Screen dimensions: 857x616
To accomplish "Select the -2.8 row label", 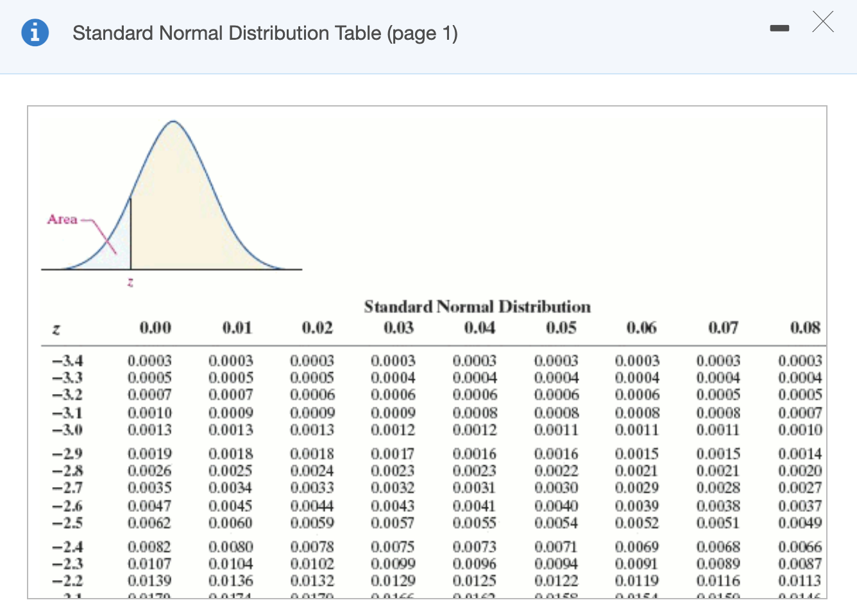I will pyautogui.click(x=67, y=470).
